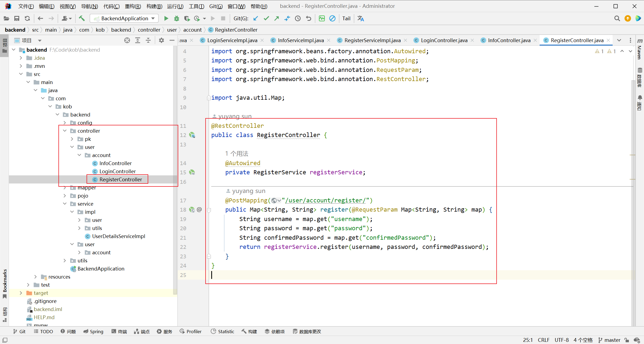Click the translate icon in toolbar
This screenshot has width=644, height=344.
point(361,18)
